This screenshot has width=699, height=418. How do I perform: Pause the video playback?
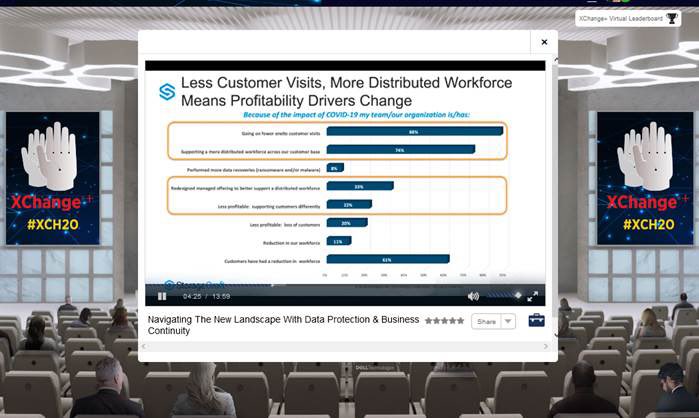(x=162, y=296)
